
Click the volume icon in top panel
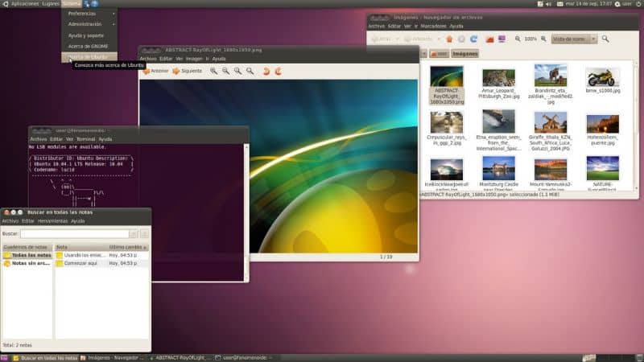[x=548, y=4]
